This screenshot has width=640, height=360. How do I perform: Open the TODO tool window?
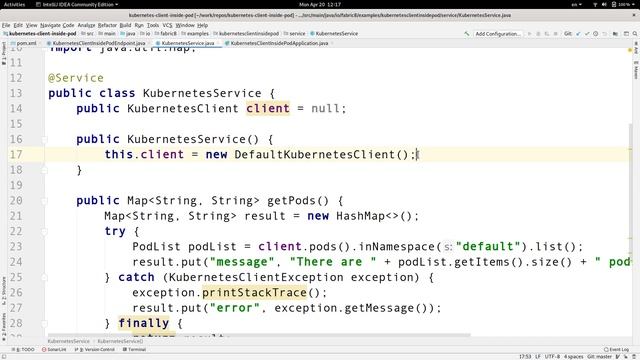coord(24,349)
